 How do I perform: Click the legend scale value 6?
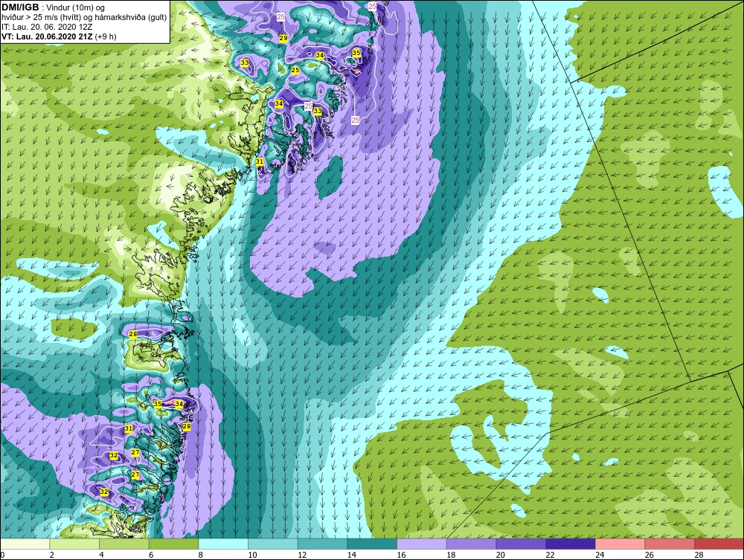pyautogui.click(x=151, y=555)
